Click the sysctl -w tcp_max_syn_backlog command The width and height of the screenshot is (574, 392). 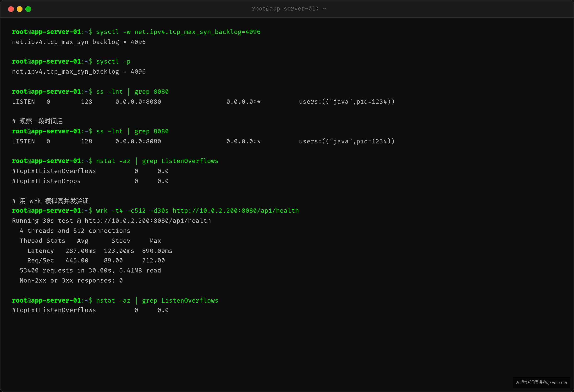click(x=178, y=32)
